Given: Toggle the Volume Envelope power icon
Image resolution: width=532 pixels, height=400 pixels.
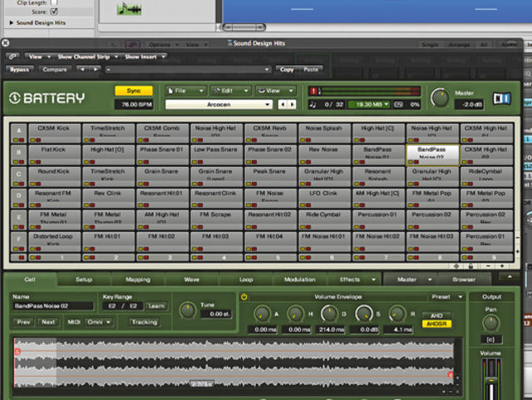Looking at the screenshot, I should point(244,297).
